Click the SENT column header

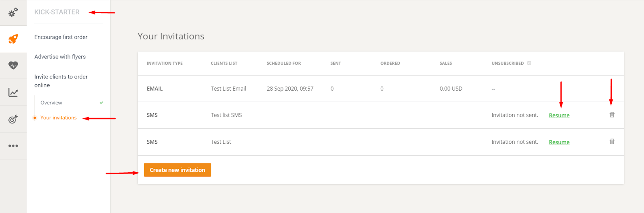click(x=336, y=63)
